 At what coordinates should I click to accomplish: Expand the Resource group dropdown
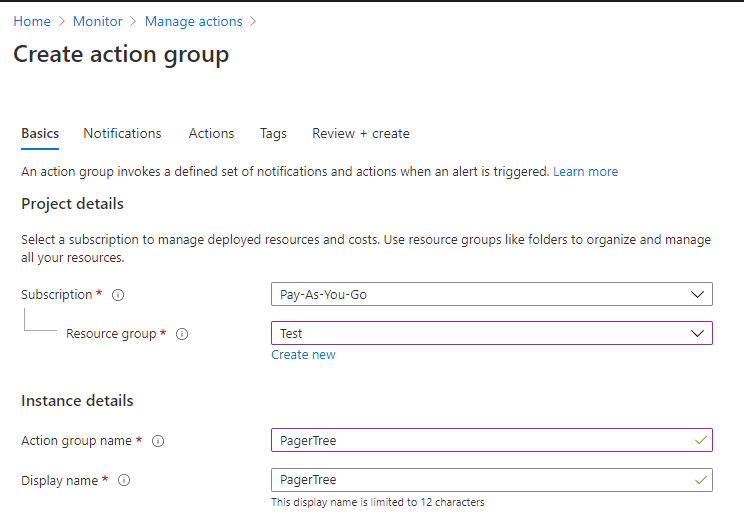point(491,333)
